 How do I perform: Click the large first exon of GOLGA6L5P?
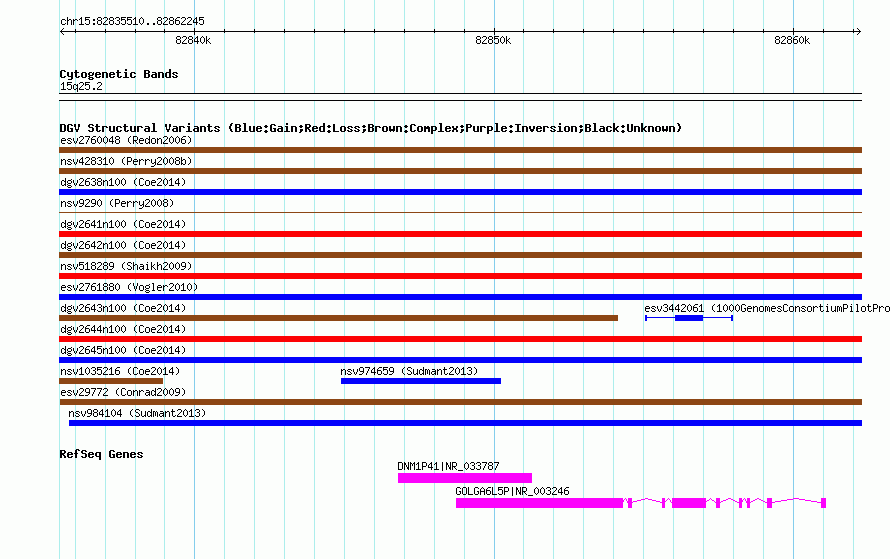(539, 503)
